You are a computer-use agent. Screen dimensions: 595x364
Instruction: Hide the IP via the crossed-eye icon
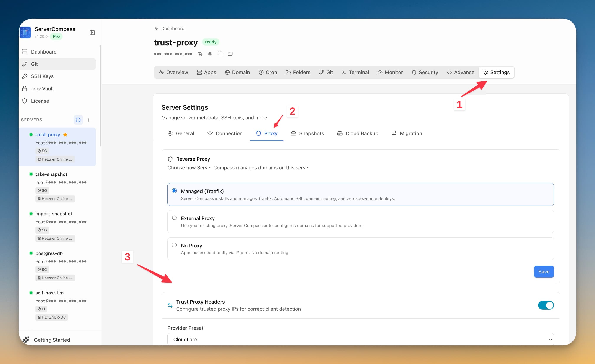(x=200, y=54)
